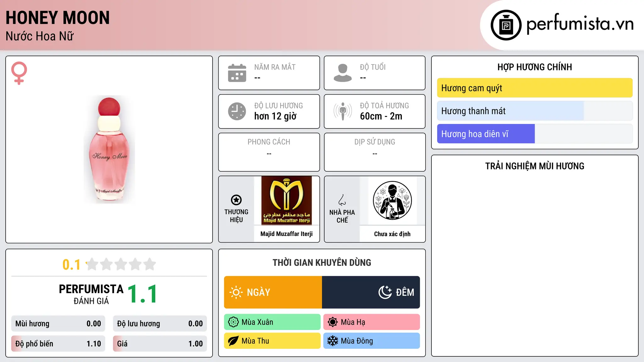Click the pink female gender symbol

tap(19, 73)
